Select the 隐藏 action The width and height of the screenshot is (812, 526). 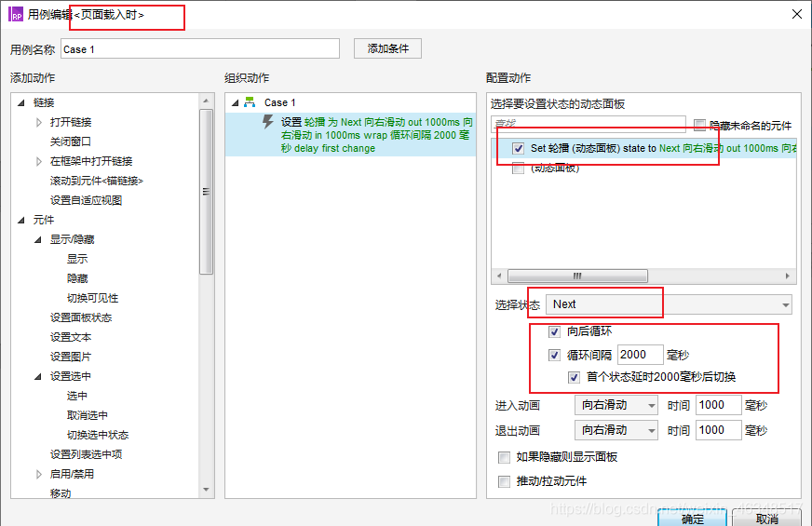pyautogui.click(x=77, y=278)
